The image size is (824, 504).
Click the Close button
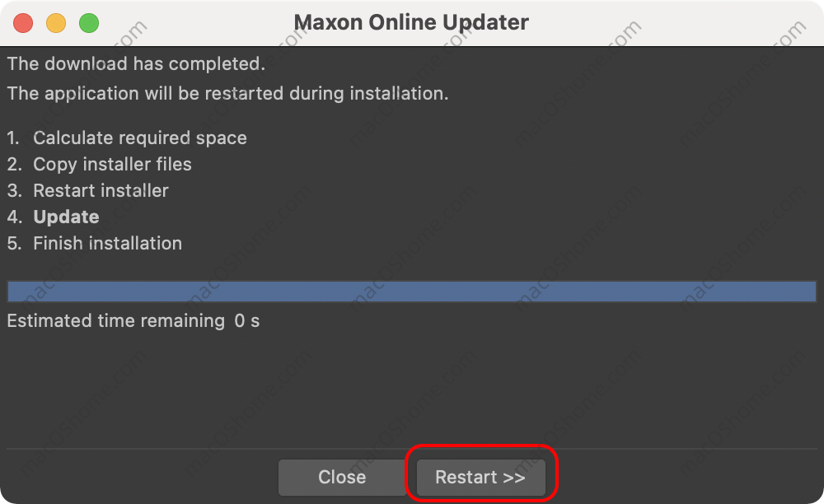[x=342, y=477]
